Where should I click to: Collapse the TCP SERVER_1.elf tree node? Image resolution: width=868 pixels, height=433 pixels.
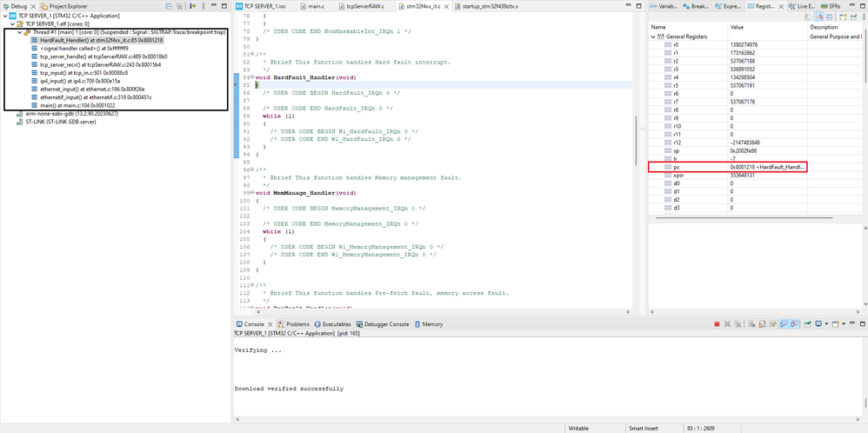click(12, 24)
